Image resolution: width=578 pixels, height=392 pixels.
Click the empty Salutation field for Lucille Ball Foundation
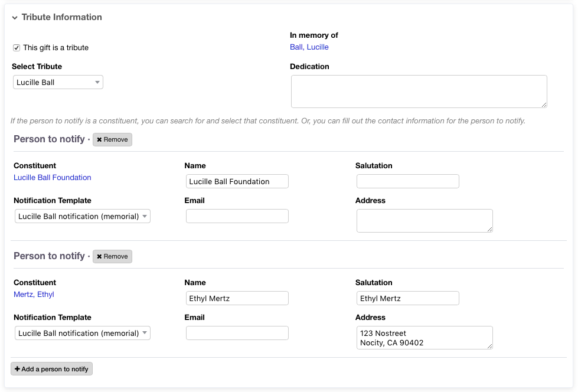click(408, 181)
